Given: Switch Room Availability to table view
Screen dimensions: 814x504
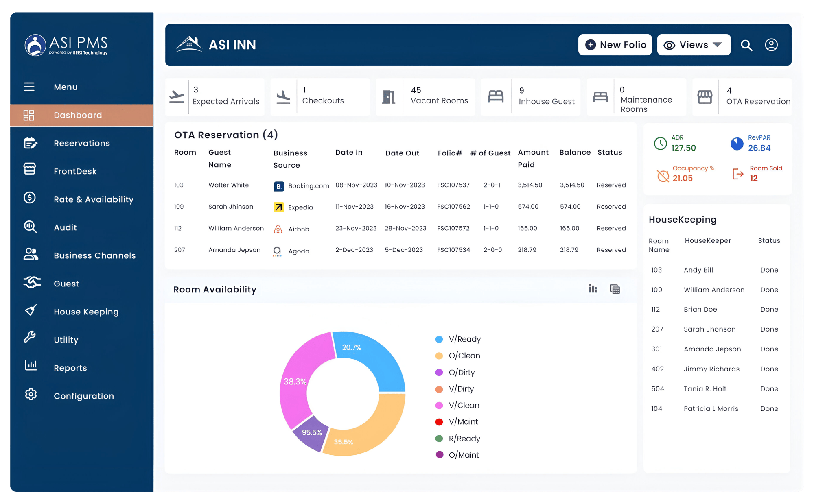Looking at the screenshot, I should [x=615, y=289].
